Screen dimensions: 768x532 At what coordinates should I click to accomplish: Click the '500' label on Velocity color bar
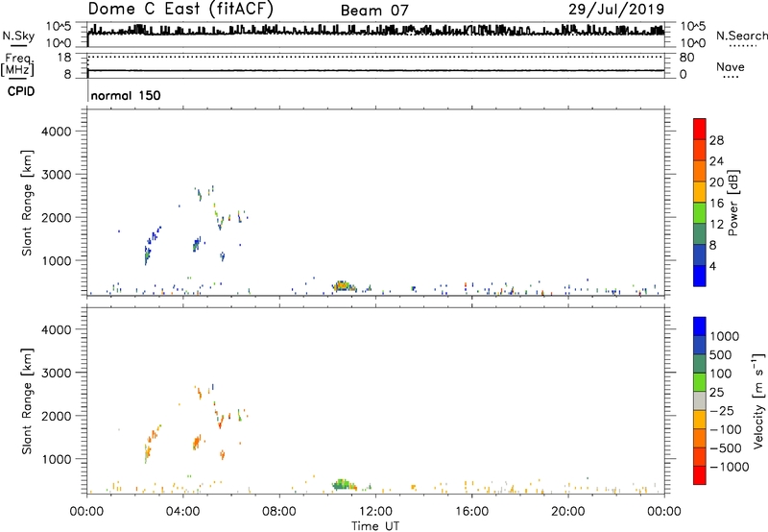tap(721, 354)
